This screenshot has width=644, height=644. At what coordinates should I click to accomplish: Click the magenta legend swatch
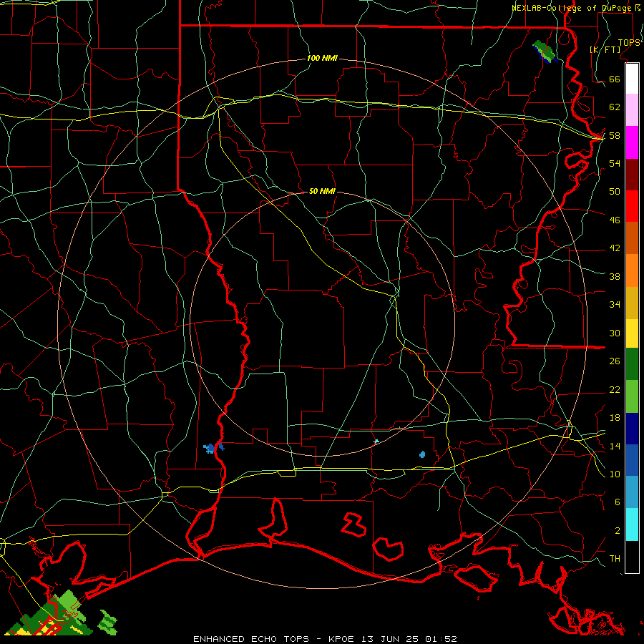[x=632, y=142]
